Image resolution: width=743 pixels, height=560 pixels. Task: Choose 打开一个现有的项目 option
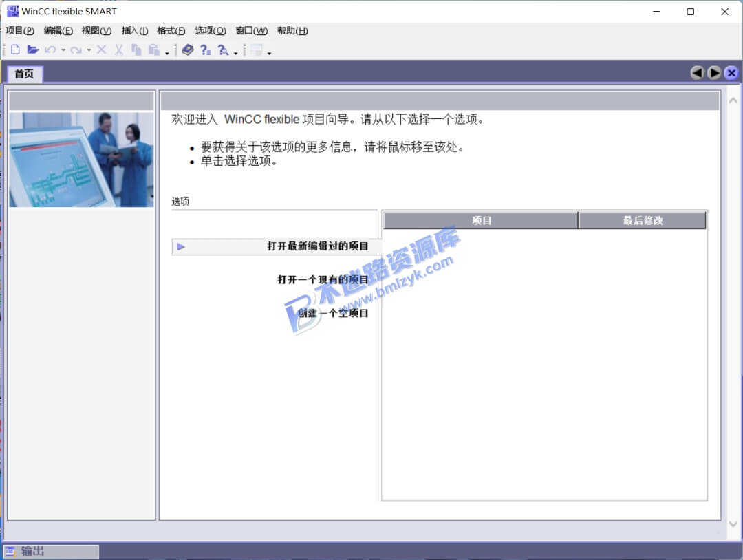pos(323,279)
